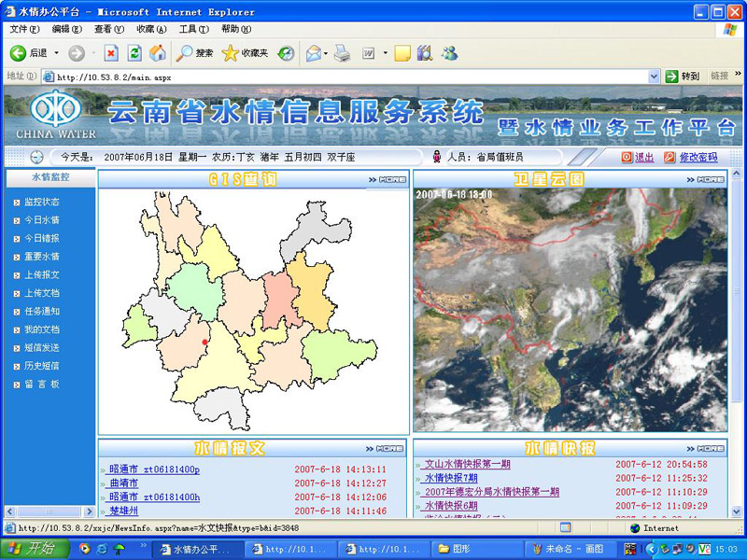Open 今日水情 in the sidebar
Screen dimensions: 747x560
point(42,220)
